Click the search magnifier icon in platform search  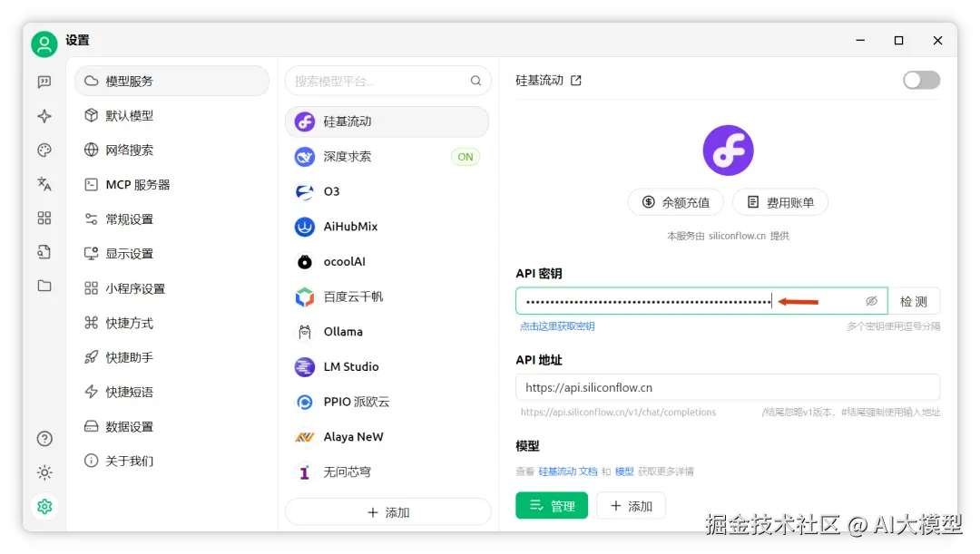click(x=475, y=81)
